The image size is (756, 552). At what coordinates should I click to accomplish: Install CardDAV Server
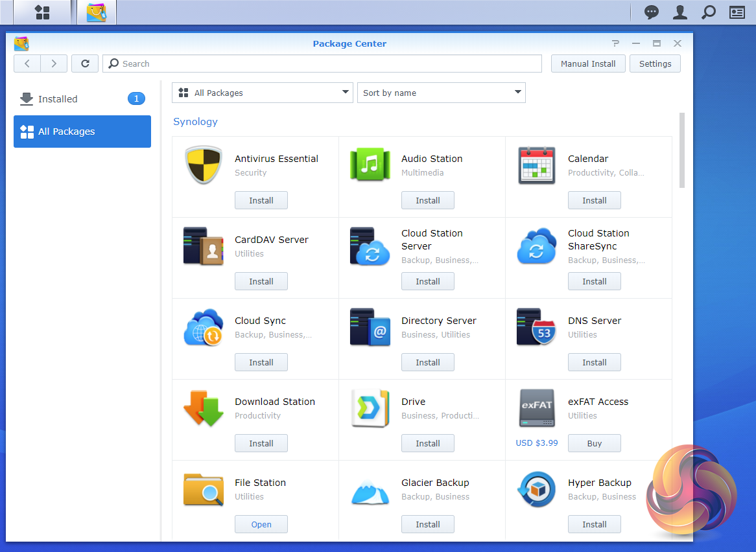(x=261, y=281)
